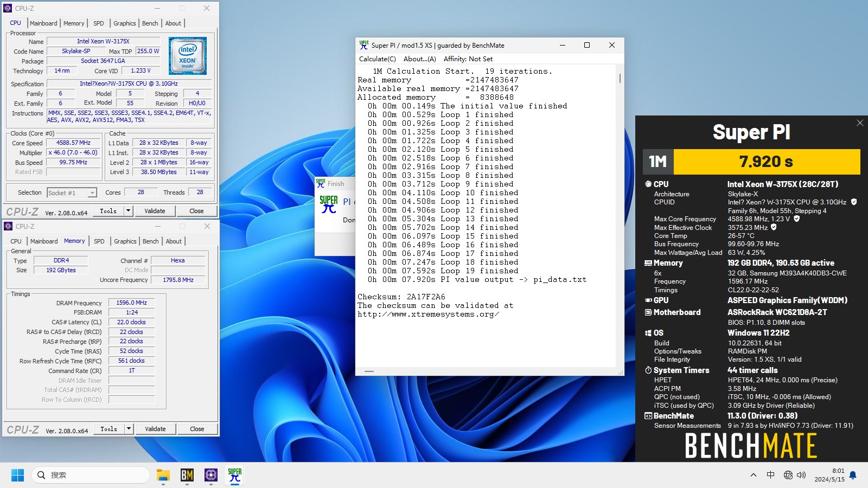Switch to Mainboard tab in top CPU-Z
Screen dimensions: 868x488
(x=43, y=23)
